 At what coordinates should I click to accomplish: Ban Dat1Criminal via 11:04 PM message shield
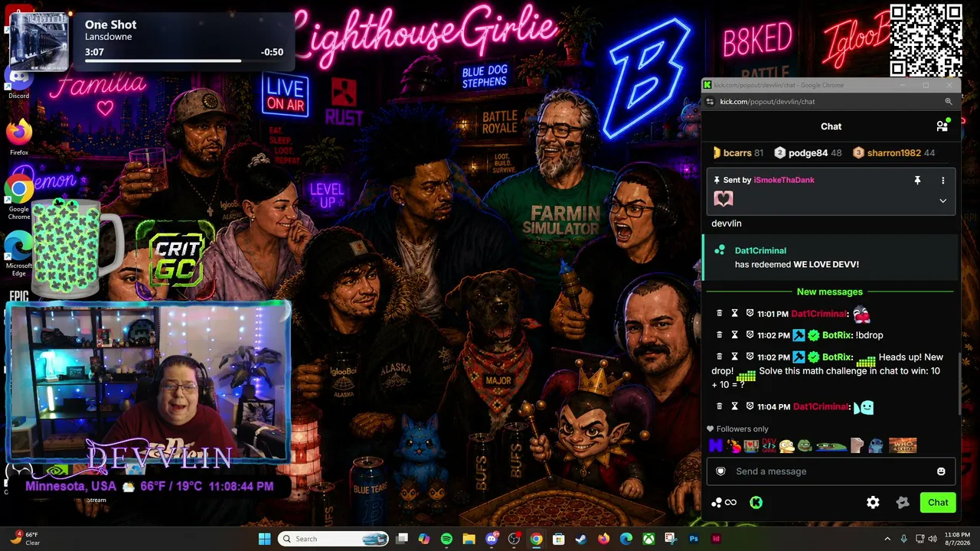point(750,406)
